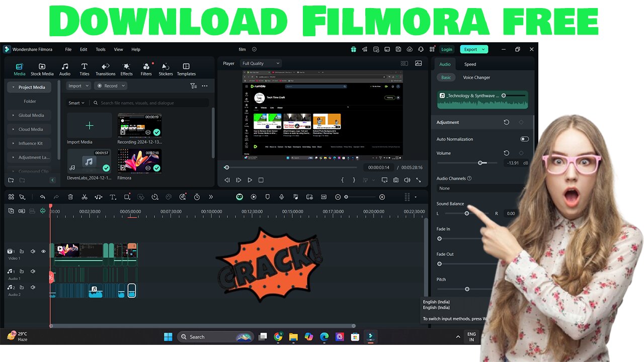644x362 pixels.
Task: Open the Tools menu
Action: [101, 49]
